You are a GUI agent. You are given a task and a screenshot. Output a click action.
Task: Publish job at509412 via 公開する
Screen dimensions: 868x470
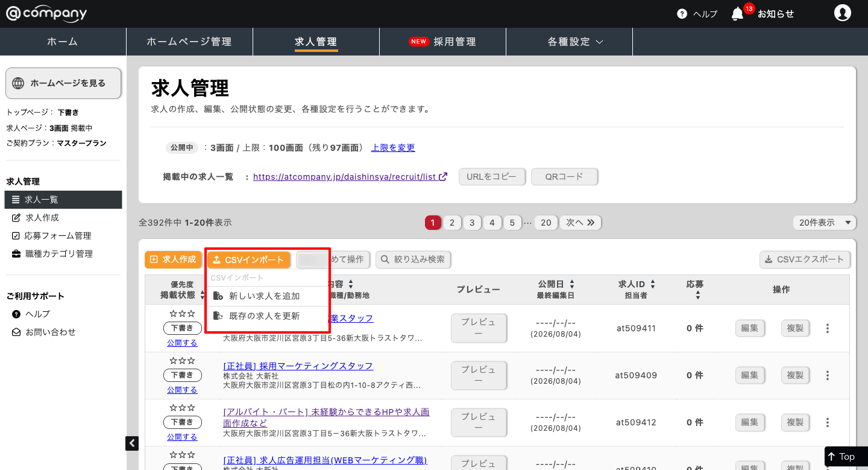tap(182, 437)
